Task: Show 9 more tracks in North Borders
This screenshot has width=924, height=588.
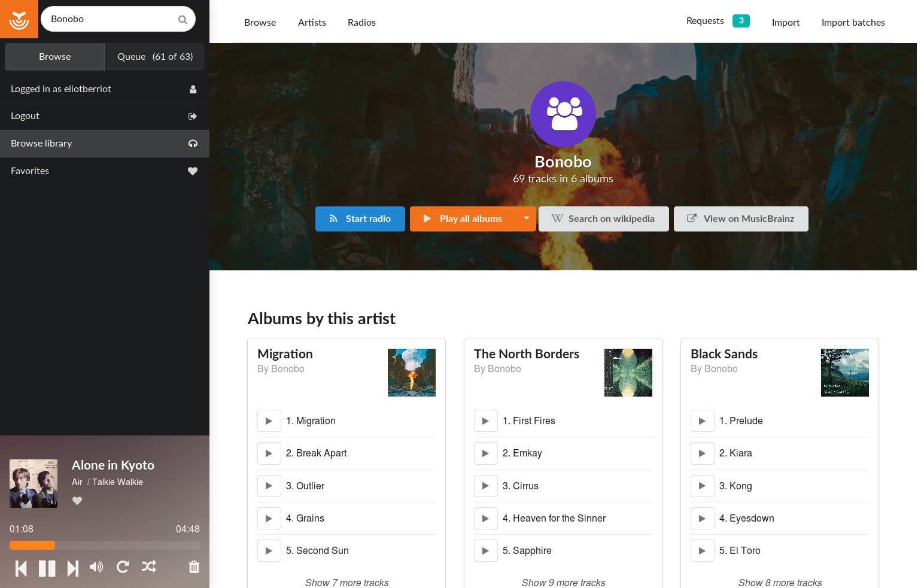Action: (564, 583)
